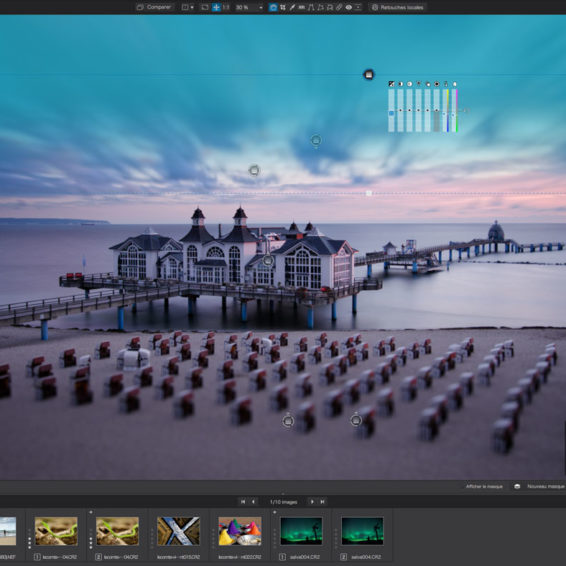Click the Retouches locales button
566x566 pixels.
click(x=397, y=7)
